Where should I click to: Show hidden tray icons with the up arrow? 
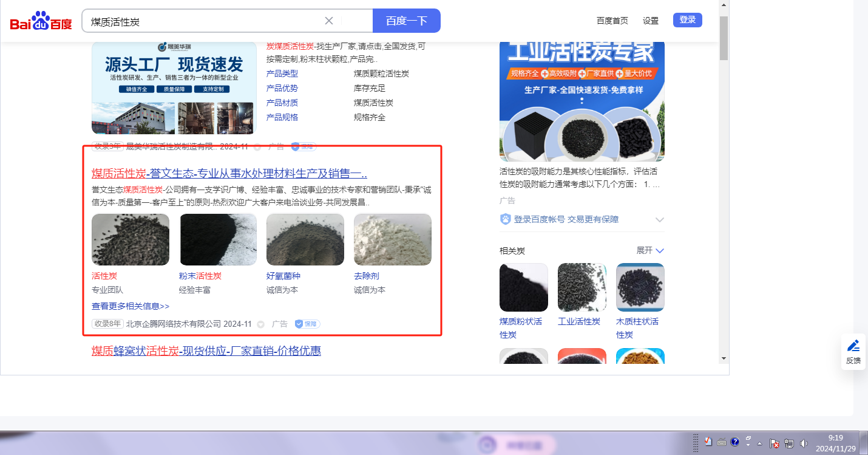pyautogui.click(x=759, y=443)
